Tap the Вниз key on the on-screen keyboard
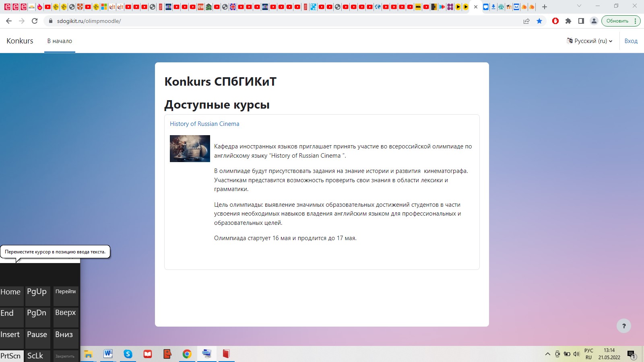Image resolution: width=644 pixels, height=362 pixels. pyautogui.click(x=66, y=339)
